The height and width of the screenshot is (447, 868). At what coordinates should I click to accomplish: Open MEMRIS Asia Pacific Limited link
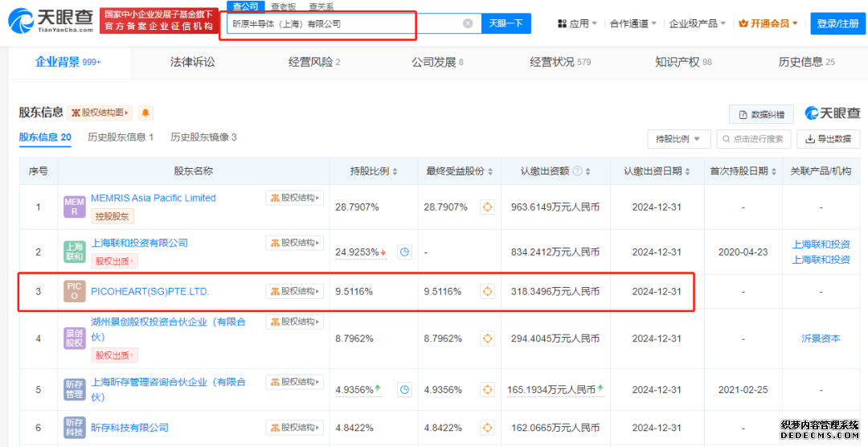[154, 198]
